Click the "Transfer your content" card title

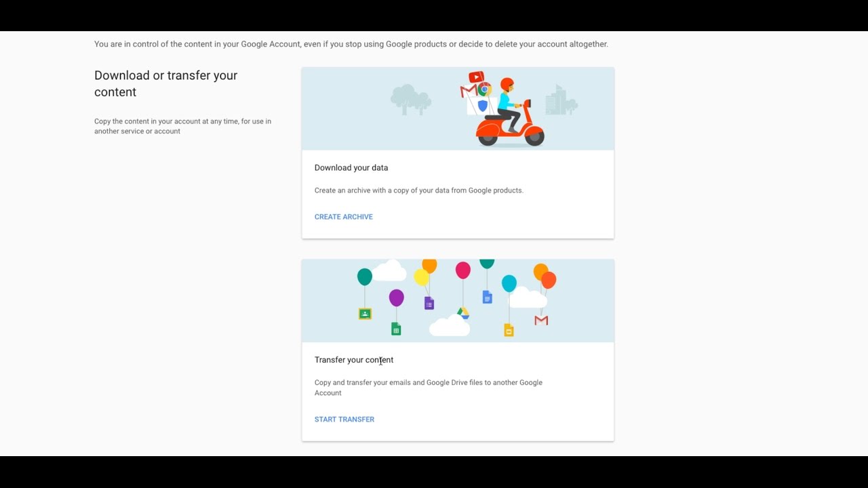click(354, 360)
